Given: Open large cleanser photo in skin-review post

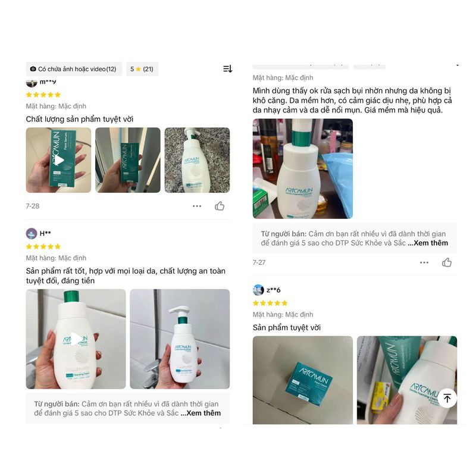Looking at the screenshot, I should (x=303, y=168).
